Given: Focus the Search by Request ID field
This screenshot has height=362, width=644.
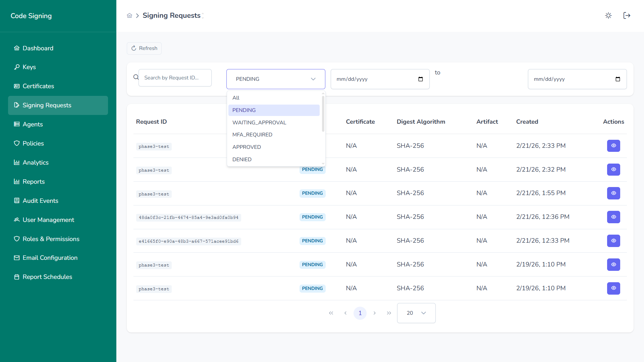Looking at the screenshot, I should click(x=175, y=78).
